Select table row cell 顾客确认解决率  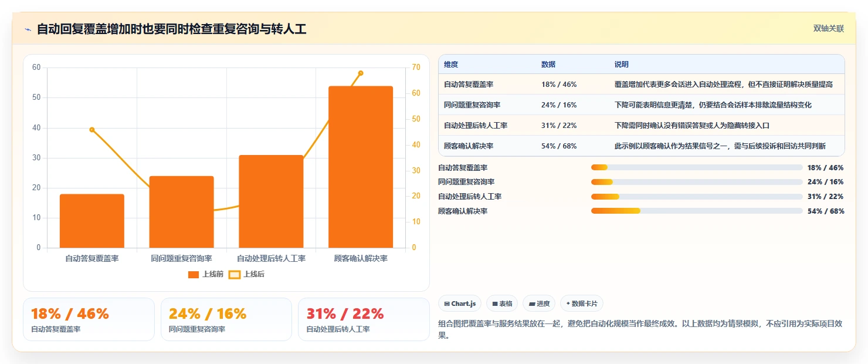point(468,146)
